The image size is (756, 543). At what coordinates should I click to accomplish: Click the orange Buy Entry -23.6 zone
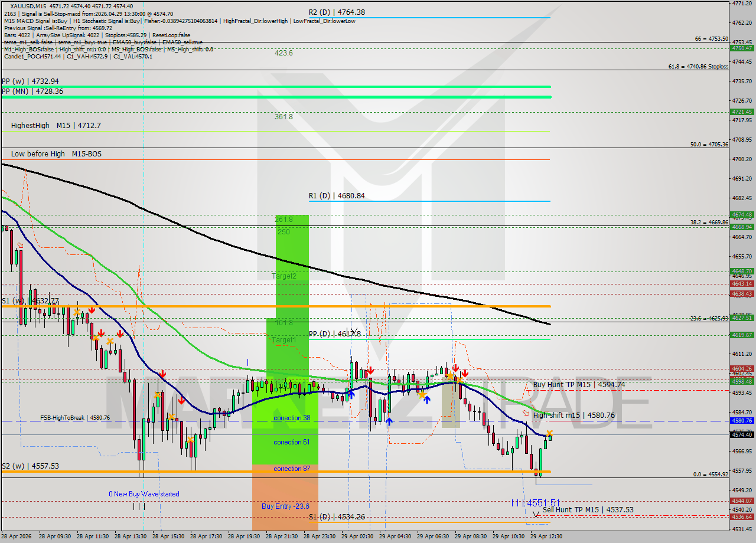285,506
